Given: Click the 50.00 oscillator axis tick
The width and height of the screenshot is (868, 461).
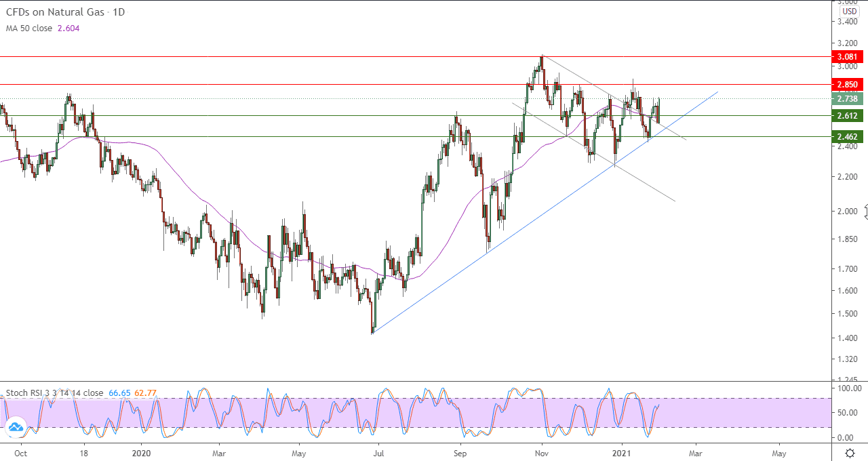Looking at the screenshot, I should point(848,413).
